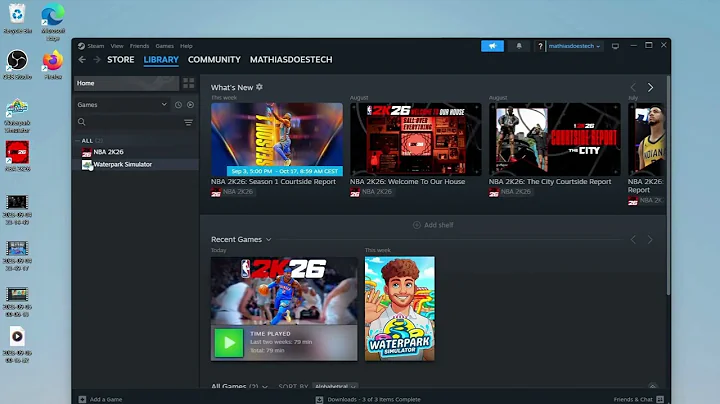The width and height of the screenshot is (720, 404).
Task: Click Add shelf button
Action: click(433, 225)
